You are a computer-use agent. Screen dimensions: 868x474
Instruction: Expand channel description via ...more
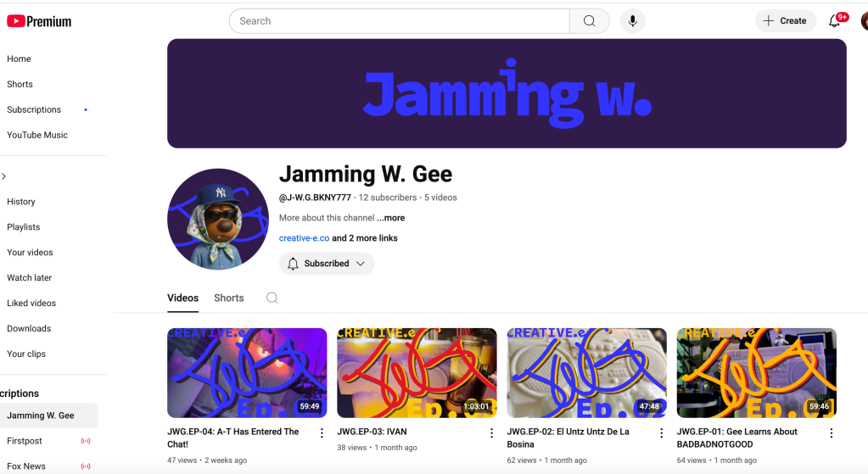click(x=391, y=218)
